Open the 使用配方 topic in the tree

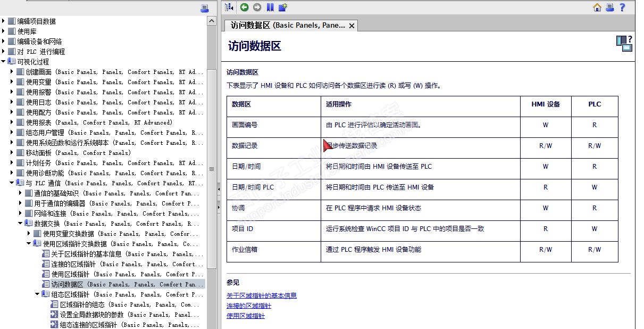[114, 112]
